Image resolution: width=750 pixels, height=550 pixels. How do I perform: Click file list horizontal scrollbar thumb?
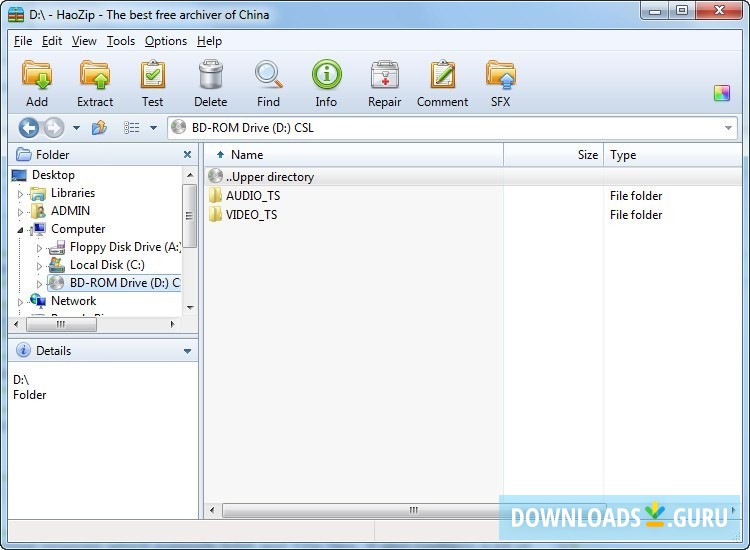[x=414, y=511]
